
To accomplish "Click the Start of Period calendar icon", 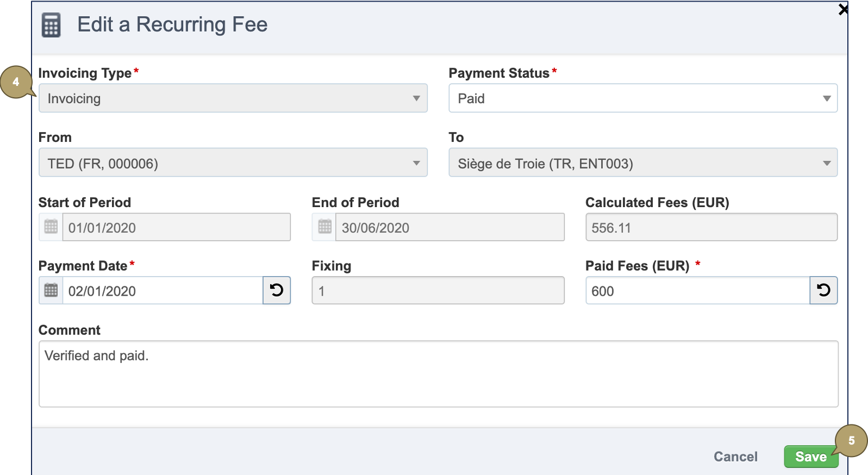I will (x=51, y=227).
